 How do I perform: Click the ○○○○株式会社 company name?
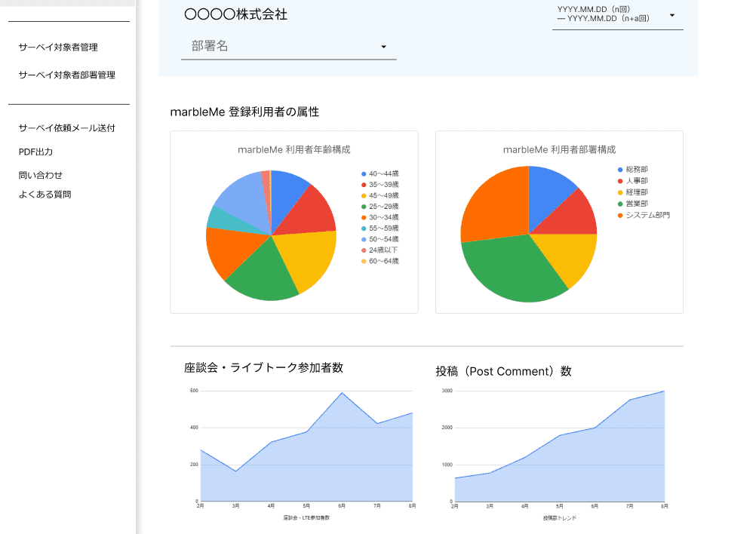pyautogui.click(x=235, y=14)
